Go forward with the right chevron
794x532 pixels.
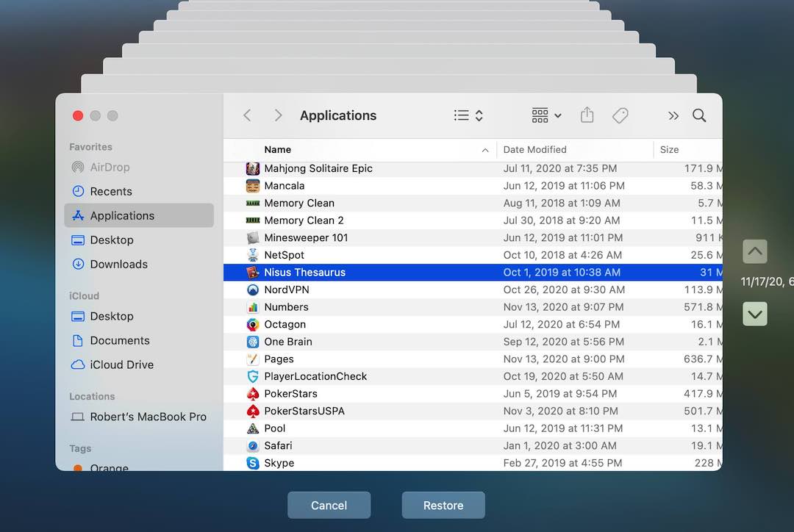(278, 115)
